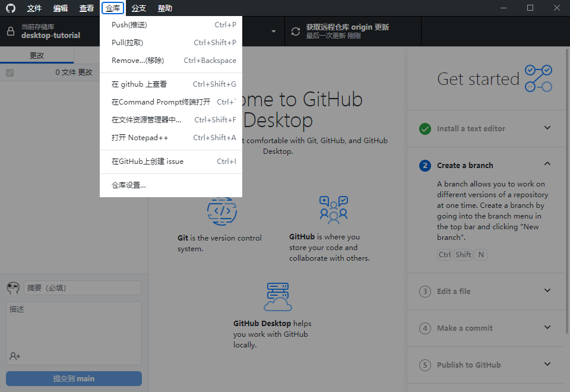Click the step 4 circle badge

[x=425, y=328]
